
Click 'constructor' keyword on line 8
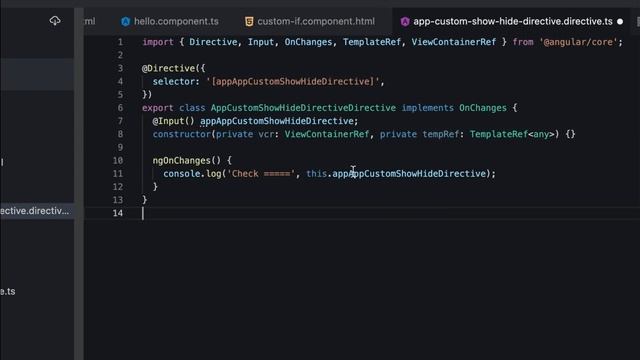point(182,134)
